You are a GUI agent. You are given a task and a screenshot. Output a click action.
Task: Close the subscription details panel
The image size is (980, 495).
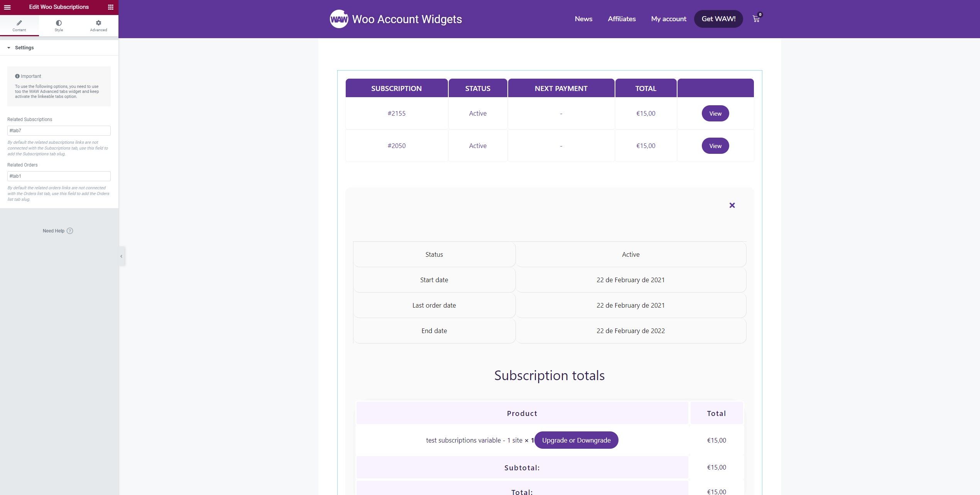coord(732,205)
